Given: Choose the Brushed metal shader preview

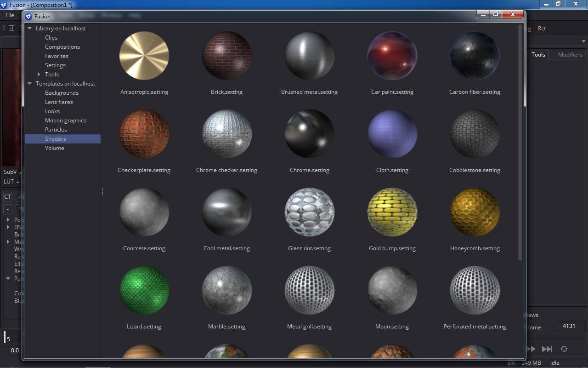Looking at the screenshot, I should (x=310, y=56).
